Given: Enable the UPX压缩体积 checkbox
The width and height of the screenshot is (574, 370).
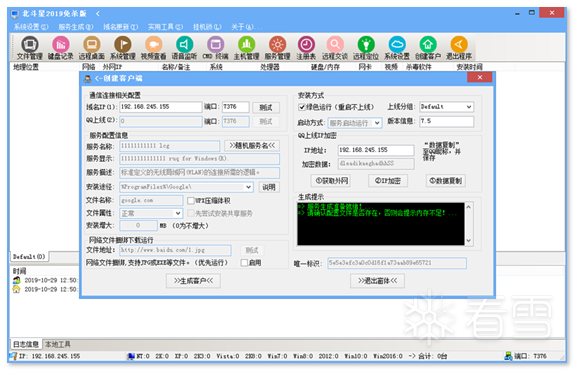Looking at the screenshot, I should tap(191, 201).
